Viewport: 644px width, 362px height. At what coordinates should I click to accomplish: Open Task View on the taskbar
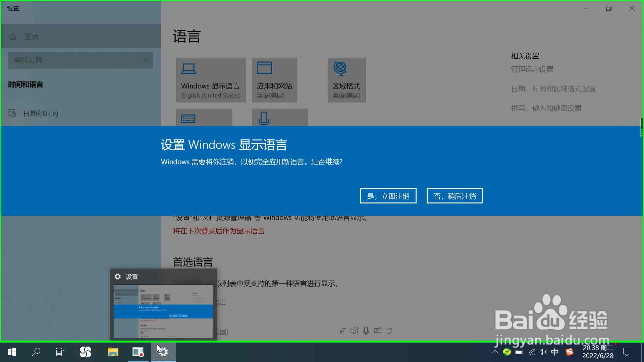coord(60,352)
